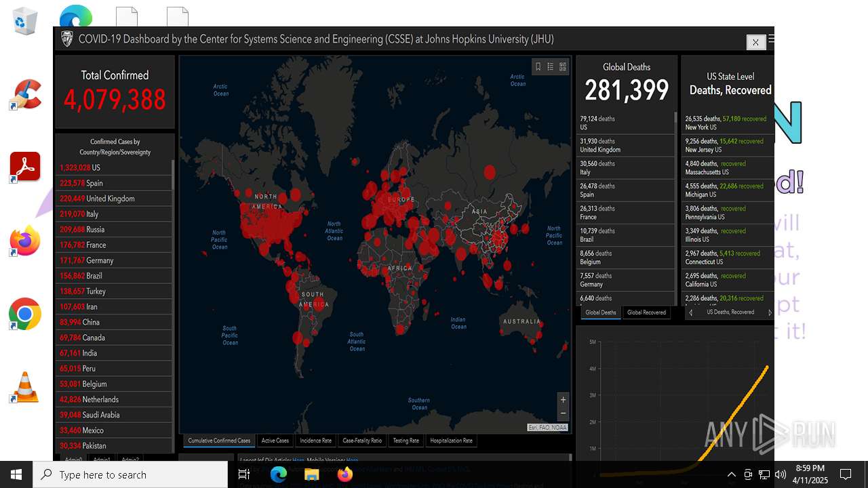This screenshot has height=488, width=868.
Task: Launch Firefox from the taskbar
Action: tap(345, 474)
